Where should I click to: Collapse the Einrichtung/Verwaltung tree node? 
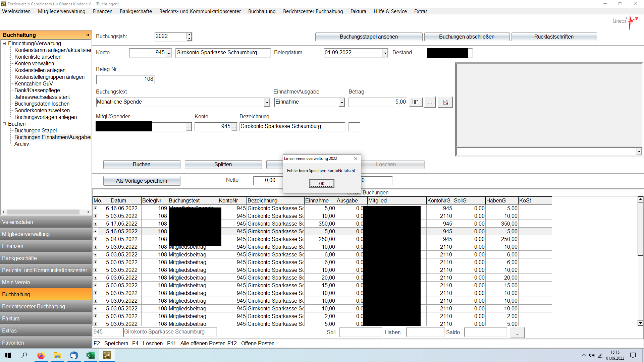[x=4, y=43]
